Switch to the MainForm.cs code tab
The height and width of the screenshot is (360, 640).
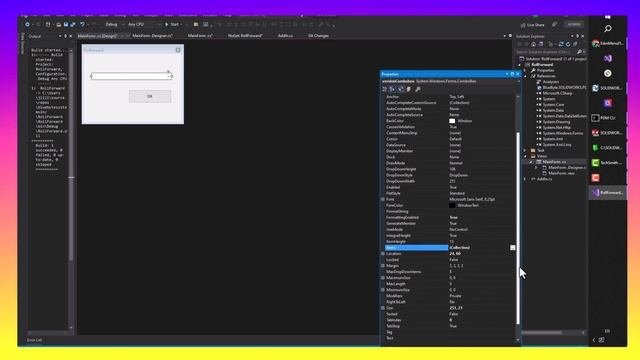(x=200, y=36)
